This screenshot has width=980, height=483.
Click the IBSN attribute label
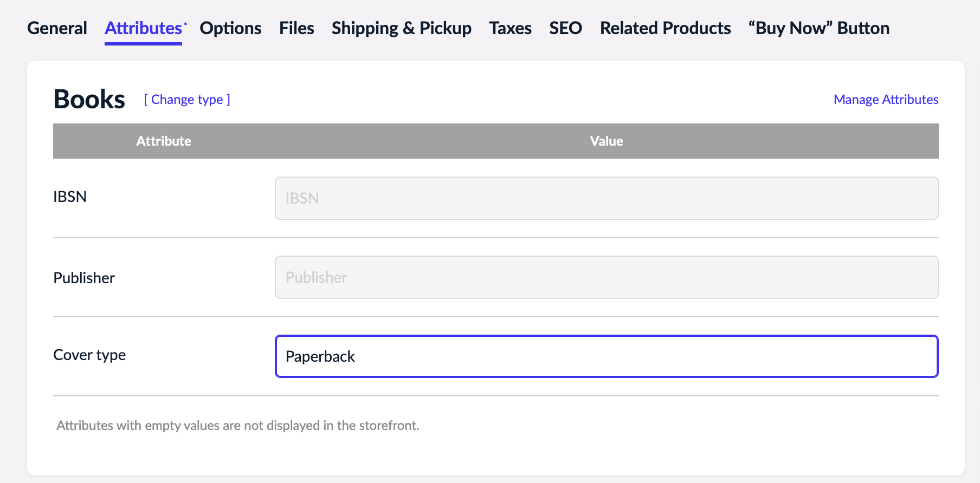(x=70, y=196)
